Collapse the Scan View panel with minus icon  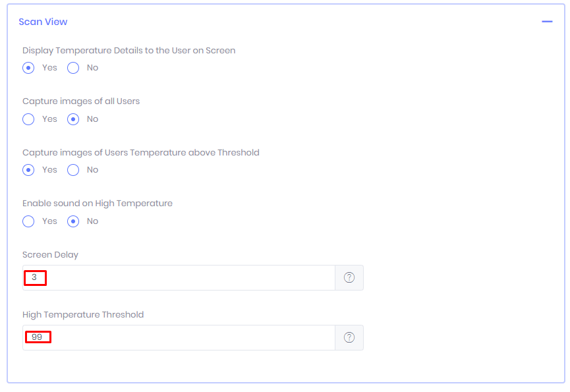(x=547, y=22)
